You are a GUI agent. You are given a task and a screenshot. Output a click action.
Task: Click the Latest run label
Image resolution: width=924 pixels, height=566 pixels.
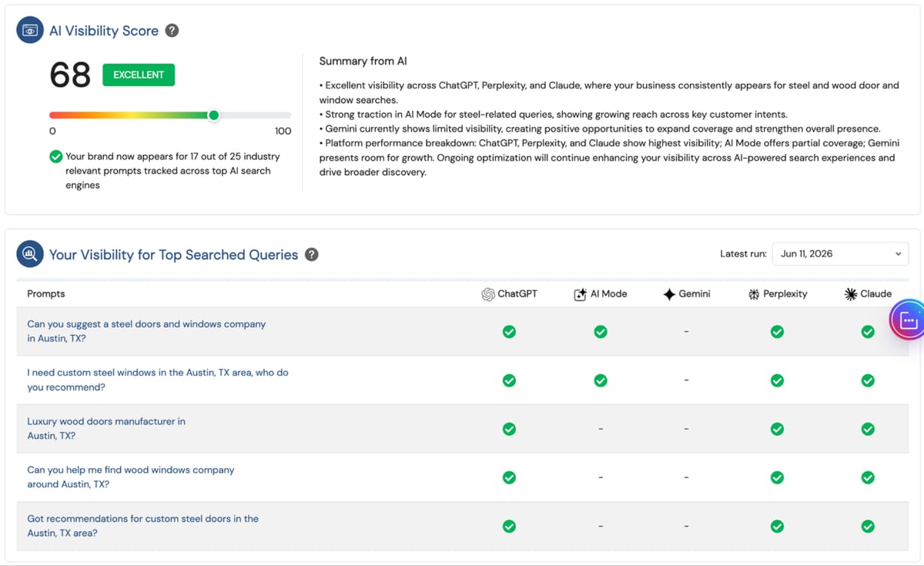pos(743,253)
